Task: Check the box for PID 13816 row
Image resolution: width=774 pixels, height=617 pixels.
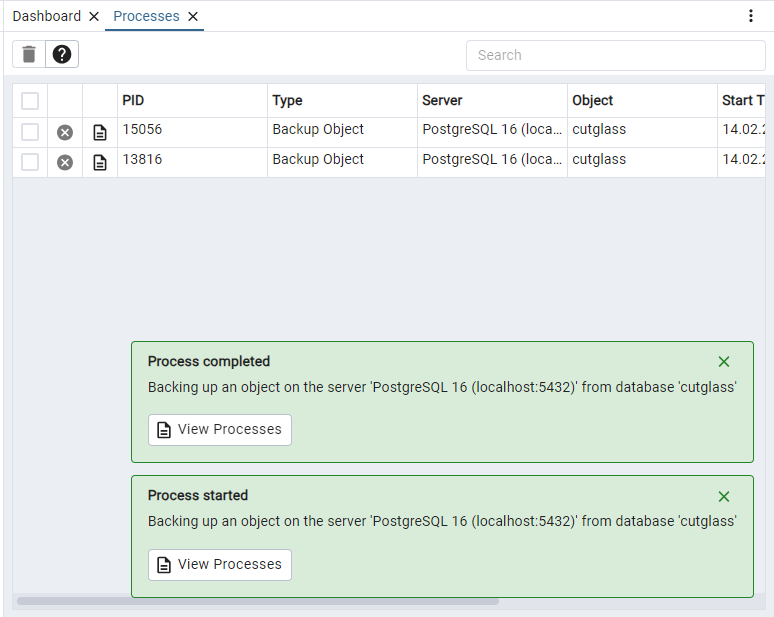Action: [x=30, y=162]
